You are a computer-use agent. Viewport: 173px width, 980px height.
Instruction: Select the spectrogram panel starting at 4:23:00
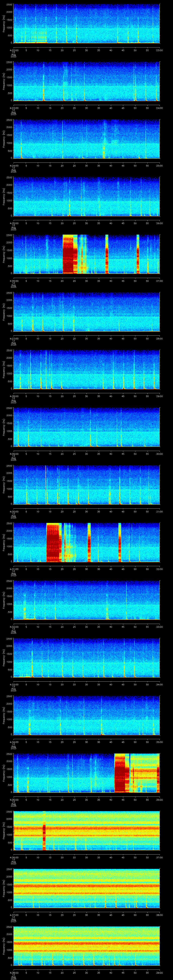[x=86, y=81]
